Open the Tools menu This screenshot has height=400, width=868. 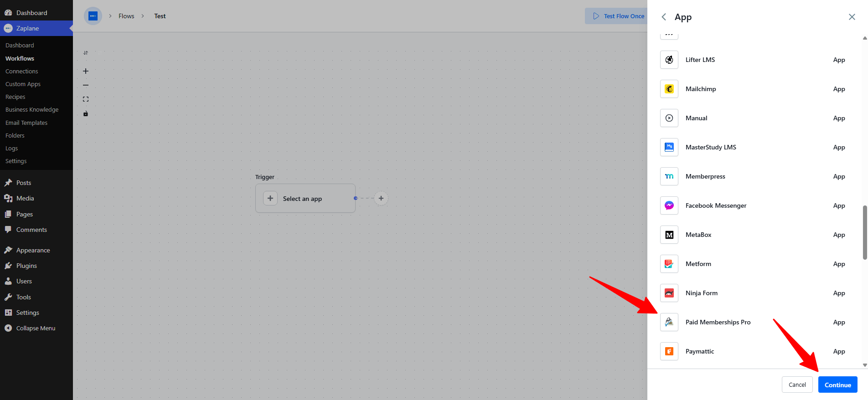click(36, 297)
